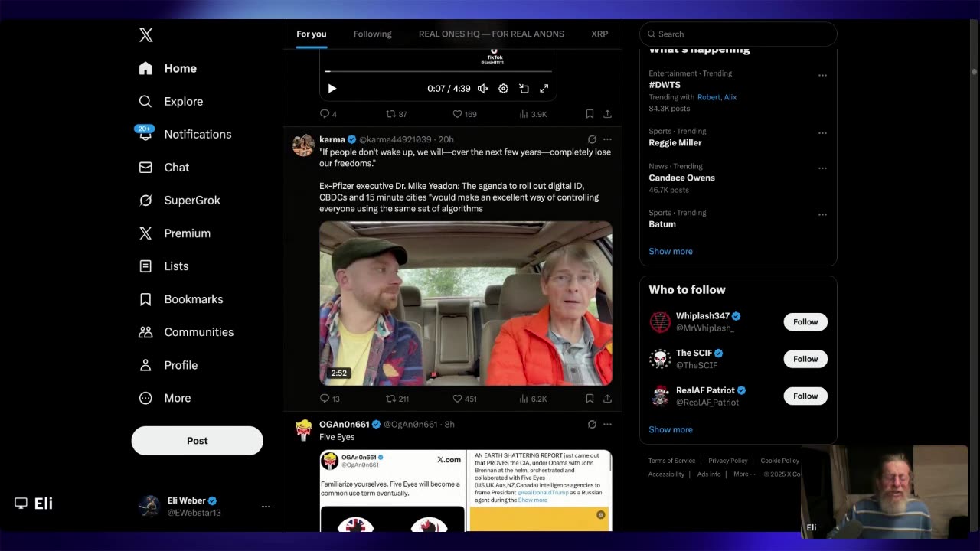Click the Post button
The image size is (980, 551).
point(197,440)
